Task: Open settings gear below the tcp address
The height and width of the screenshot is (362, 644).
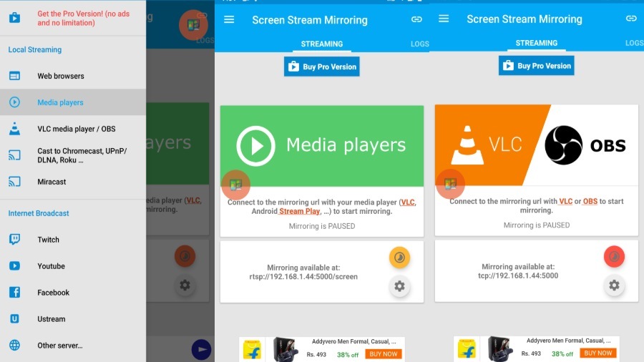Action: click(614, 285)
